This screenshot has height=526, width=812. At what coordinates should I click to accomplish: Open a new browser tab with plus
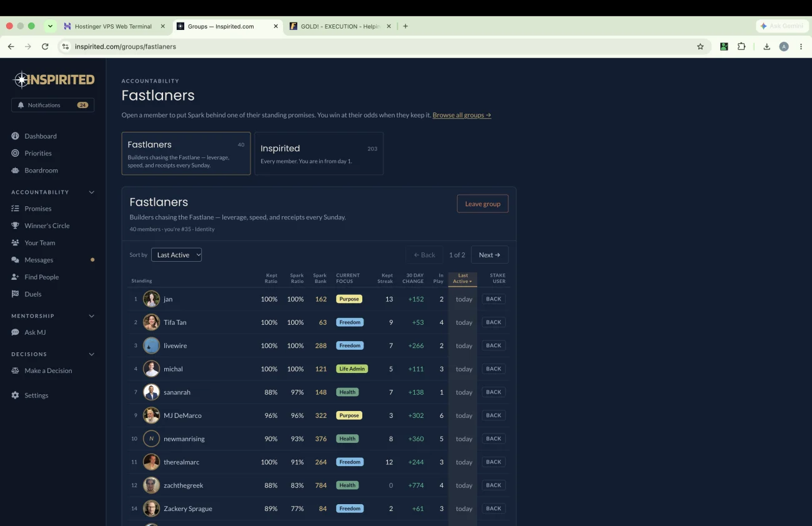(405, 26)
